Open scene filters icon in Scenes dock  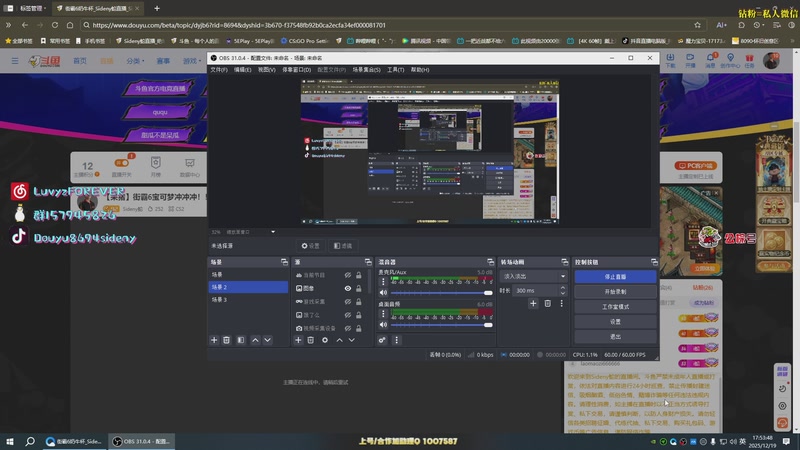pyautogui.click(x=241, y=340)
